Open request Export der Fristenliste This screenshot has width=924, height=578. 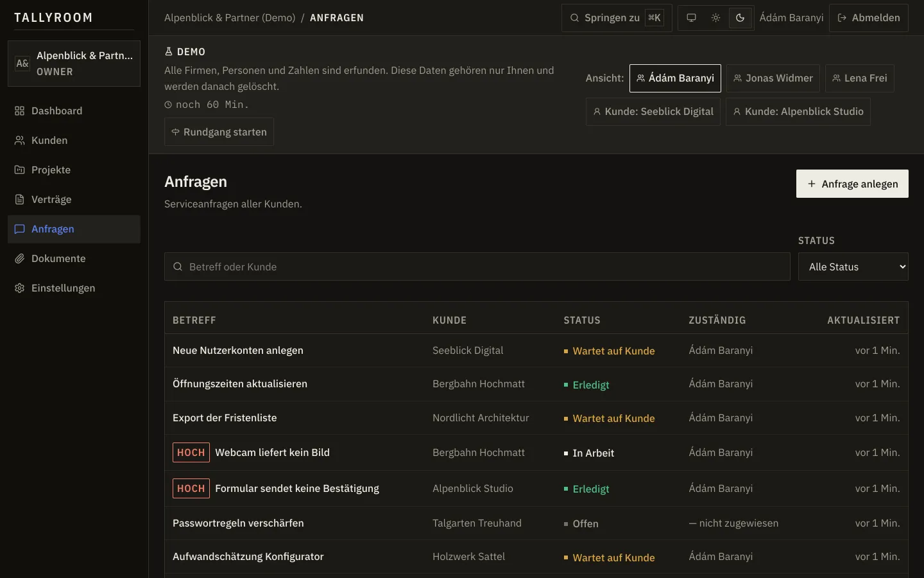coord(225,418)
